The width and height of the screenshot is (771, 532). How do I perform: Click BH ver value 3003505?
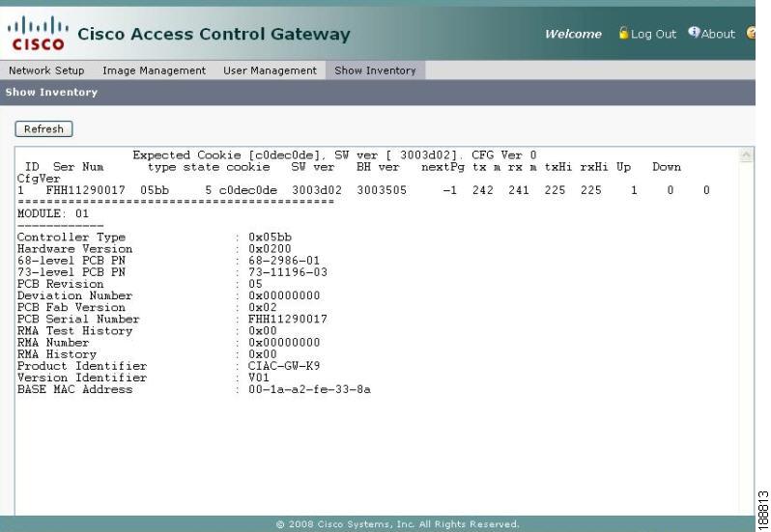tap(382, 190)
